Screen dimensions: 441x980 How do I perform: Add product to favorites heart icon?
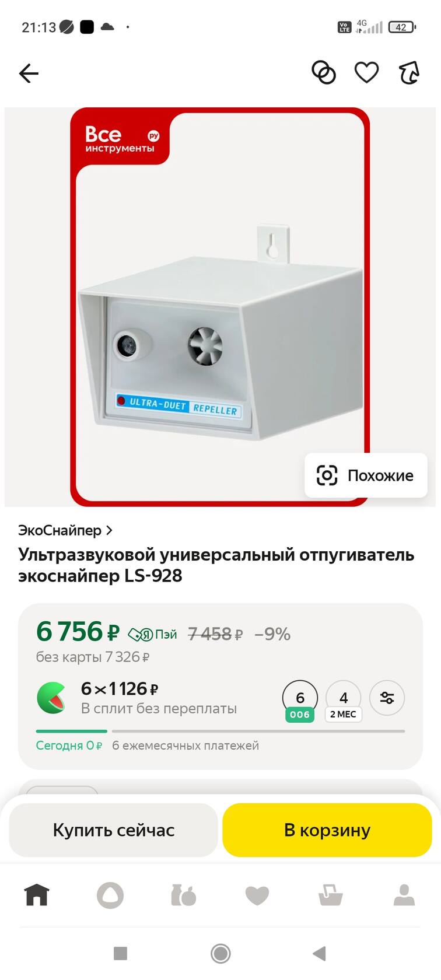[x=366, y=73]
